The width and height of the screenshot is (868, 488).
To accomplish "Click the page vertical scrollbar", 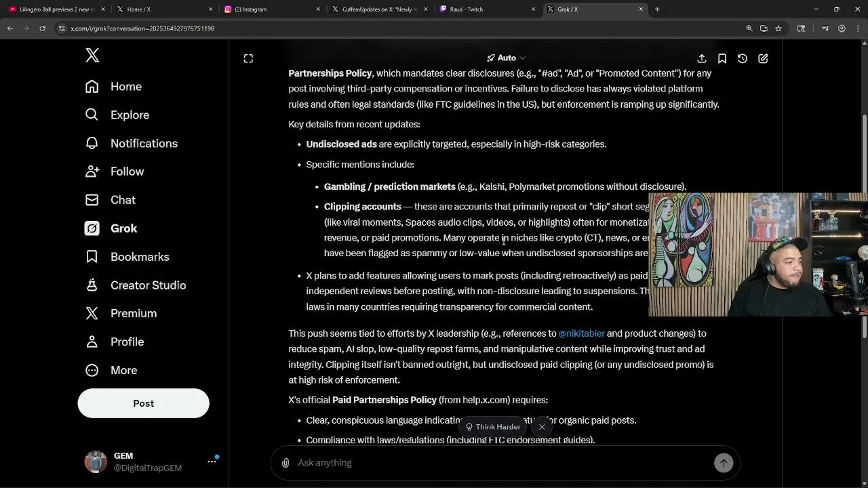I will point(864,227).
